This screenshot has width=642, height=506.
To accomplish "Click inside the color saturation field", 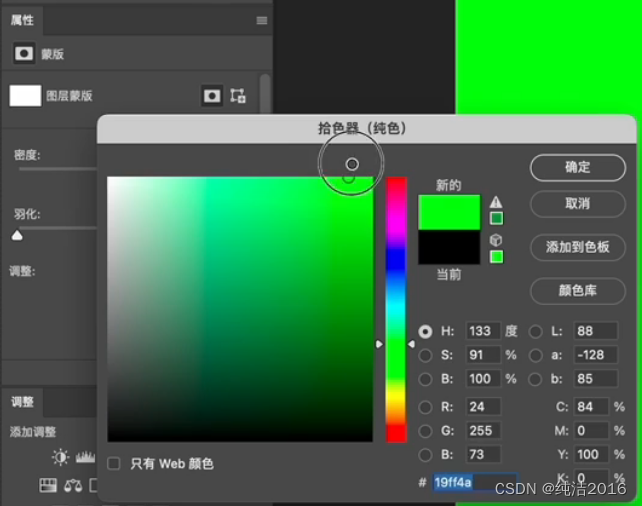I will point(240,309).
